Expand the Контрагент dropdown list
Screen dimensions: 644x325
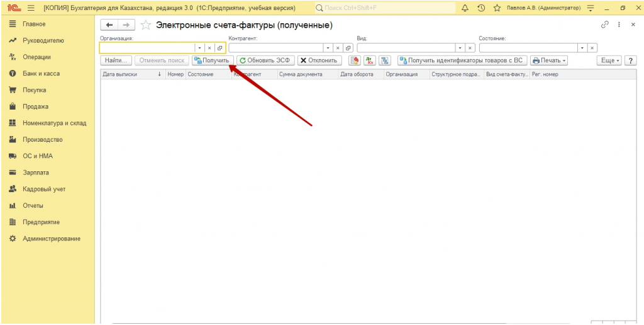(x=328, y=48)
